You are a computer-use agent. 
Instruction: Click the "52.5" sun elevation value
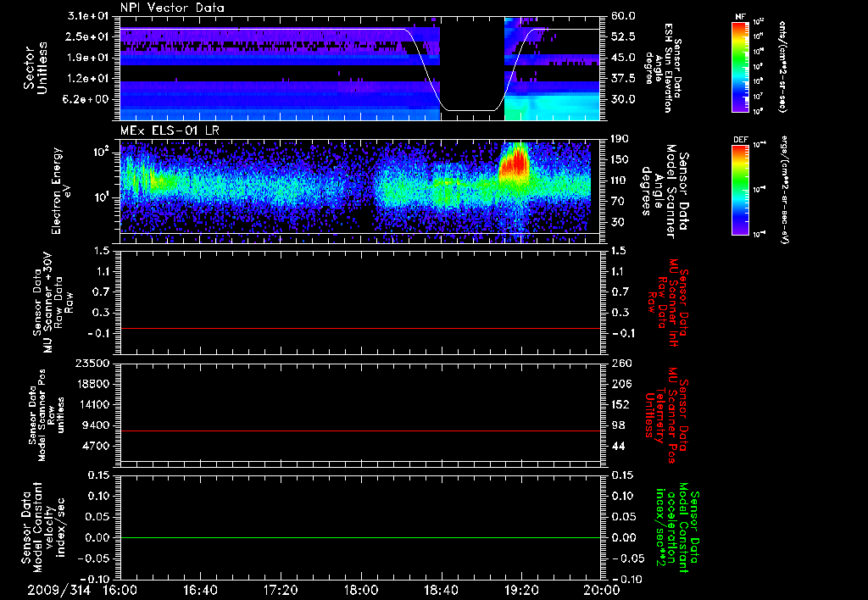623,36
